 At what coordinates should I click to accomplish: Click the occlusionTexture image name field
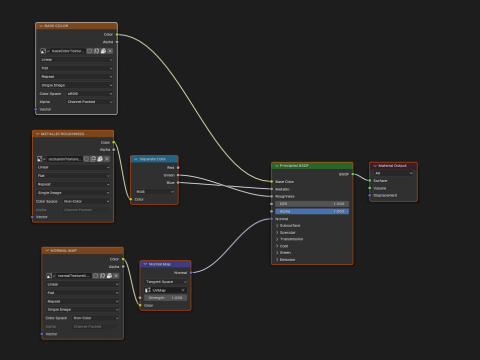pos(65,159)
